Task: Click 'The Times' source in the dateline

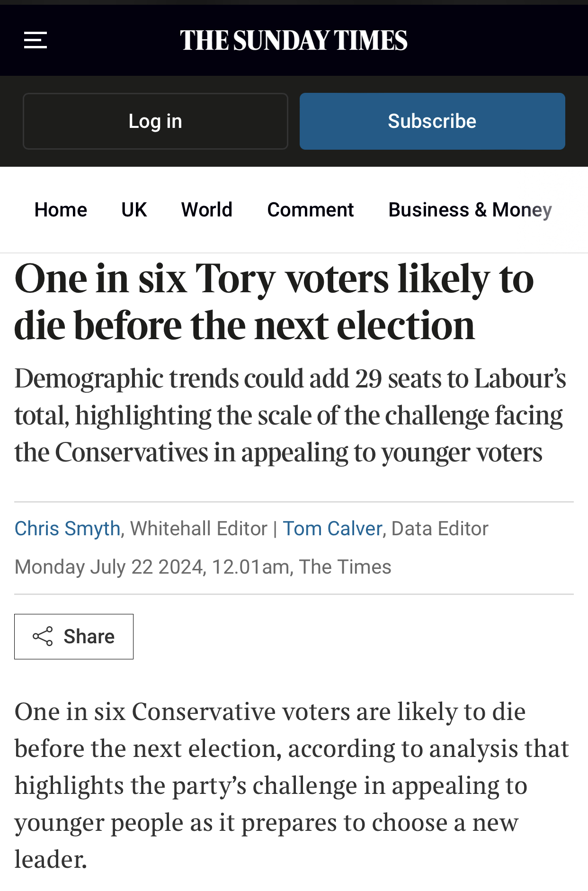Action: (x=345, y=567)
